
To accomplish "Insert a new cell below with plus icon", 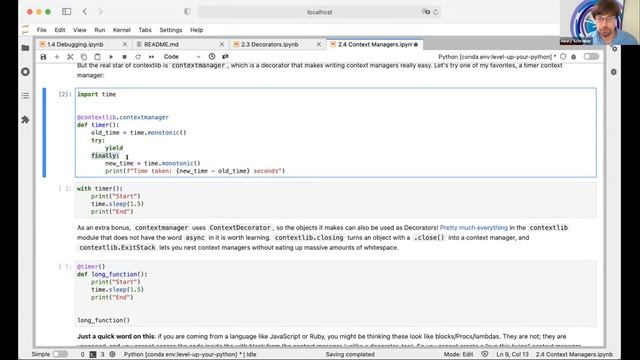I will pyautogui.click(x=57, y=57).
